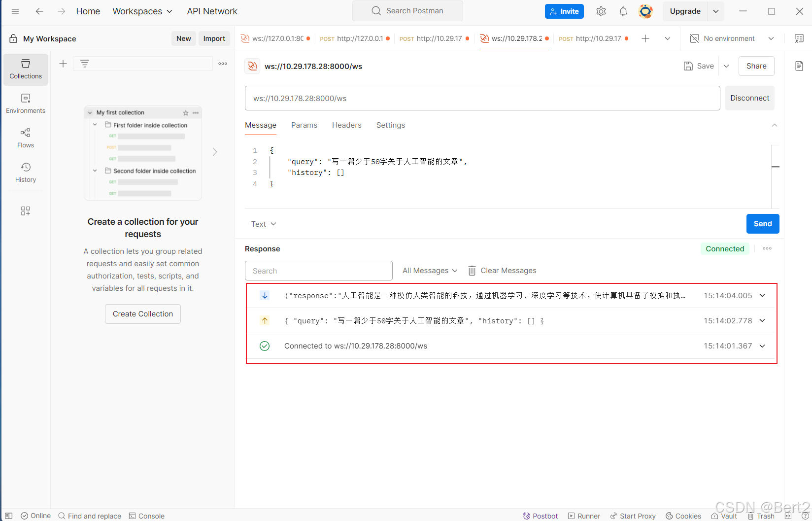Click the Online status indicator

coord(36,516)
